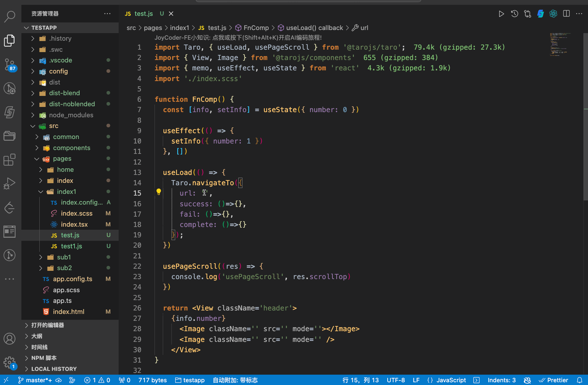The image size is (588, 385).
Task: Open the Manage settings gear
Action: click(x=10, y=363)
